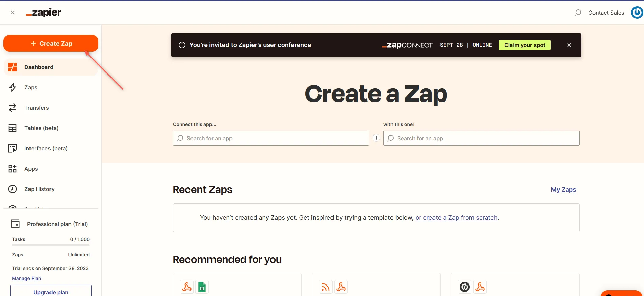Screen dimensions: 644x296
Task: Click the '0 / 1,000' tasks value
Action: [x=80, y=239]
